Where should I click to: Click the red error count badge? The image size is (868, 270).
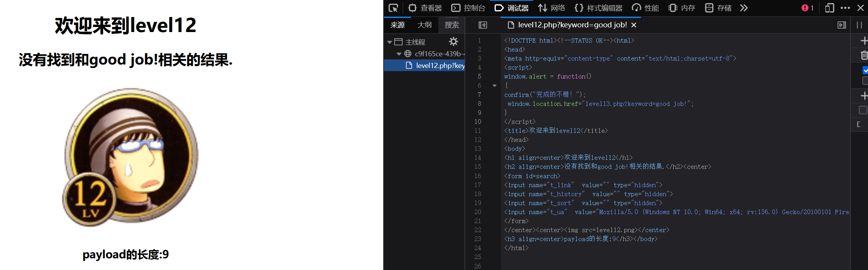pyautogui.click(x=807, y=8)
